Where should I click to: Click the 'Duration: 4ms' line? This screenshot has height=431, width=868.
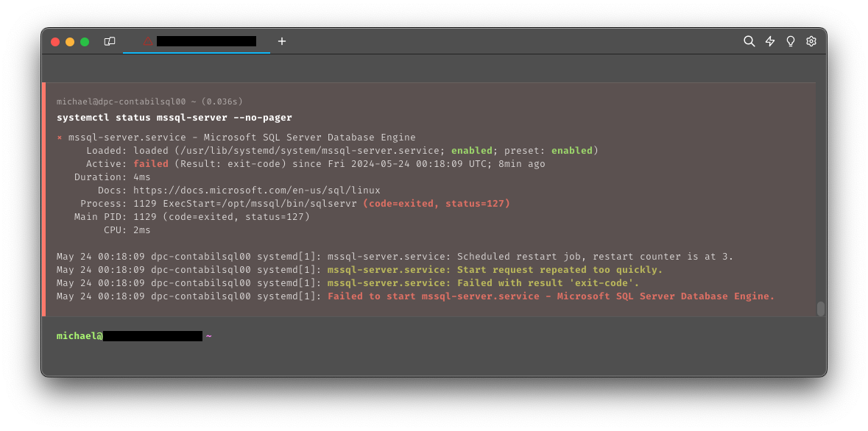coord(113,177)
